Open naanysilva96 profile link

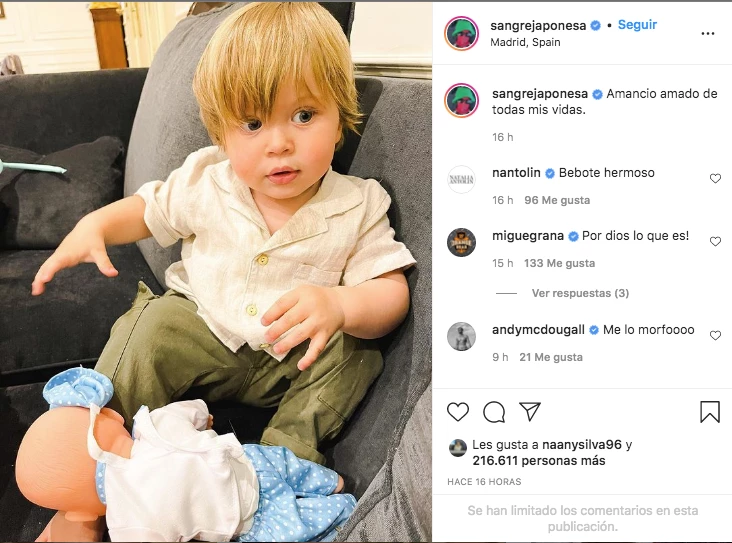click(582, 444)
